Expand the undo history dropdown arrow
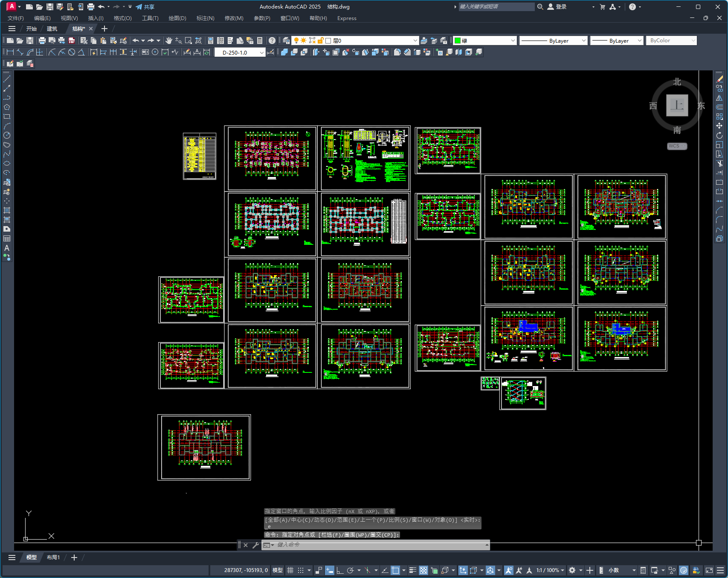 pyautogui.click(x=143, y=41)
